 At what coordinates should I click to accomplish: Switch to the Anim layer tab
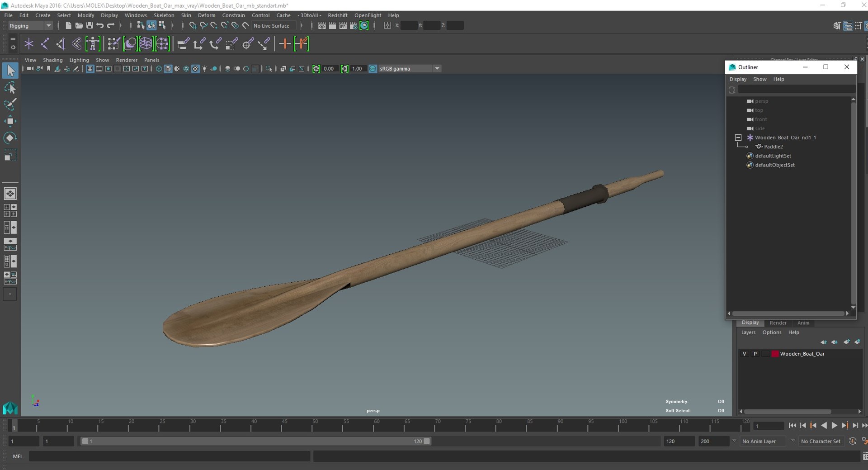pos(803,323)
